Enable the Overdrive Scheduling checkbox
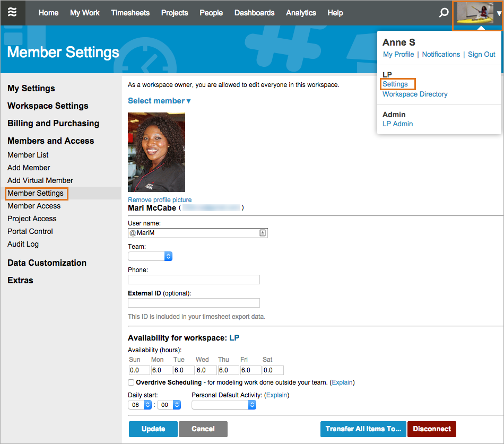504x444 pixels. coord(131,382)
